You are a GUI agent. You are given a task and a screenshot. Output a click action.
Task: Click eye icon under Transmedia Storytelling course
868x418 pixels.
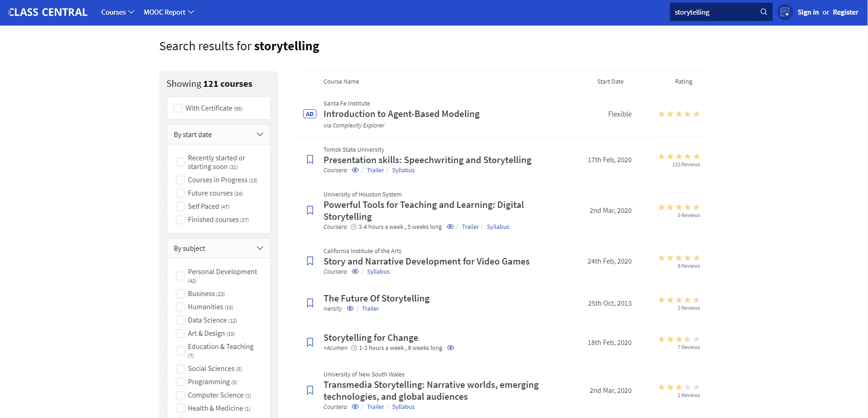(355, 407)
